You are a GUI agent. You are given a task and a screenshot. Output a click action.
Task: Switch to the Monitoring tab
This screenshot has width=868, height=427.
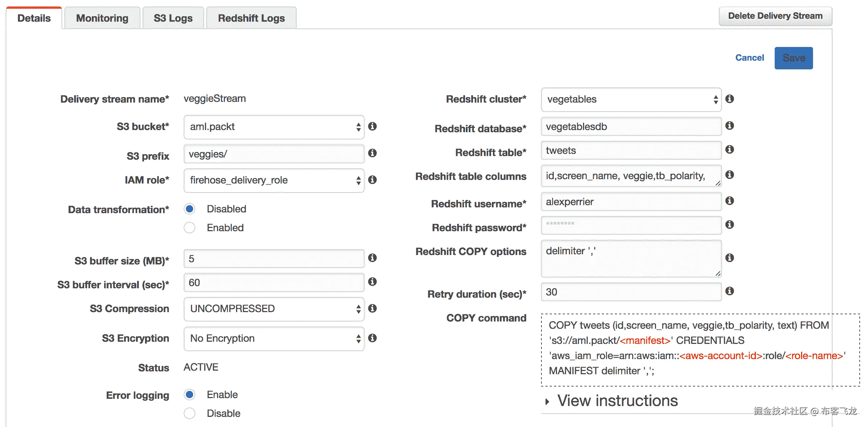tap(102, 18)
